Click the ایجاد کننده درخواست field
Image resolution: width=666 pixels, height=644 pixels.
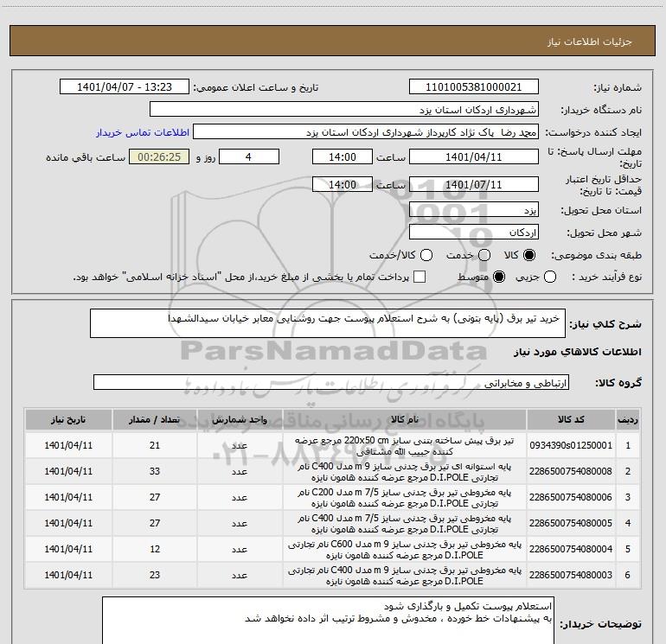tap(366, 132)
